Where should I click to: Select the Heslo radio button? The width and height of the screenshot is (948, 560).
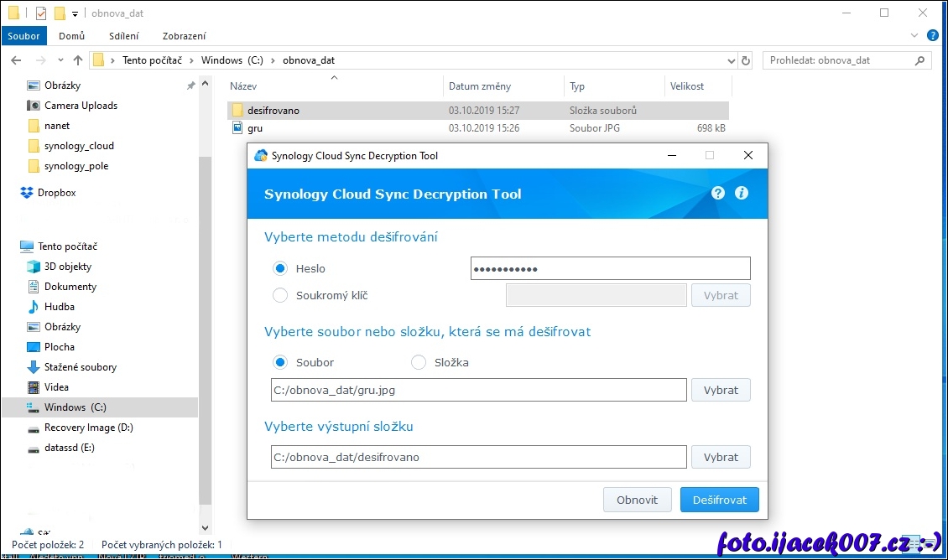[x=280, y=268]
